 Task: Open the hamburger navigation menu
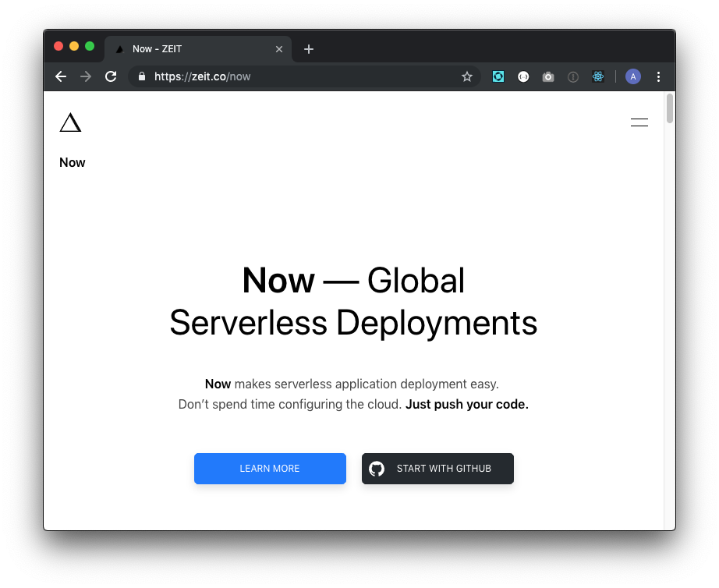[639, 122]
